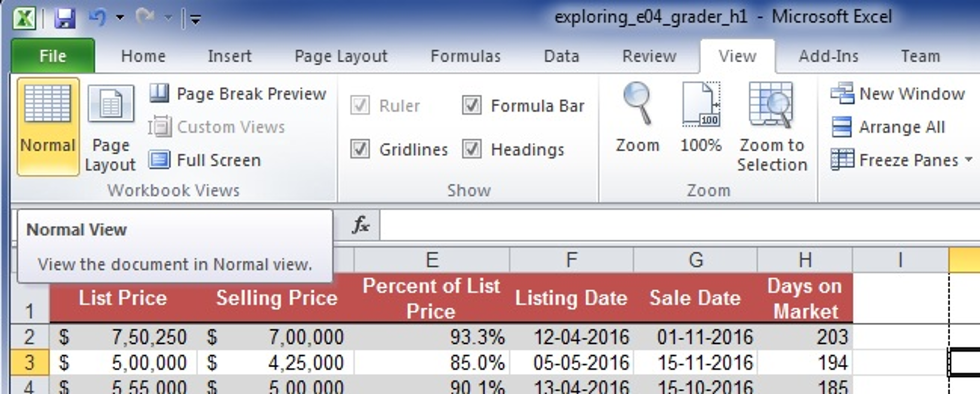Click Zoom to Selection
Image resolution: width=980 pixels, height=394 pixels.
click(772, 126)
